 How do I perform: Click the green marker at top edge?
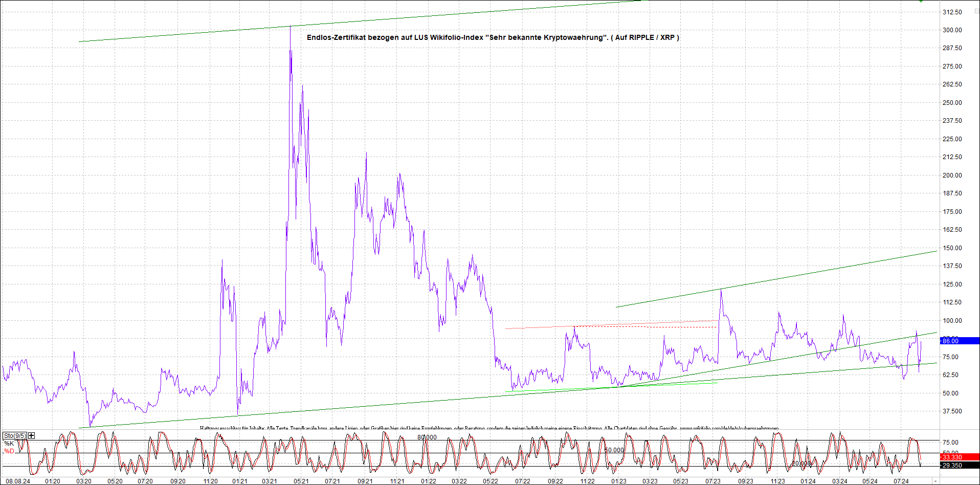point(921,1)
